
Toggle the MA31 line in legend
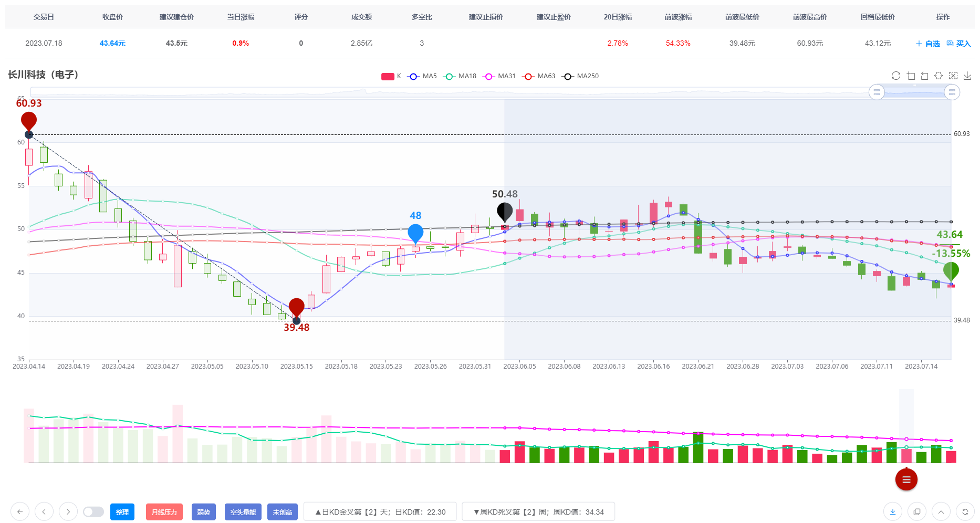[500, 76]
